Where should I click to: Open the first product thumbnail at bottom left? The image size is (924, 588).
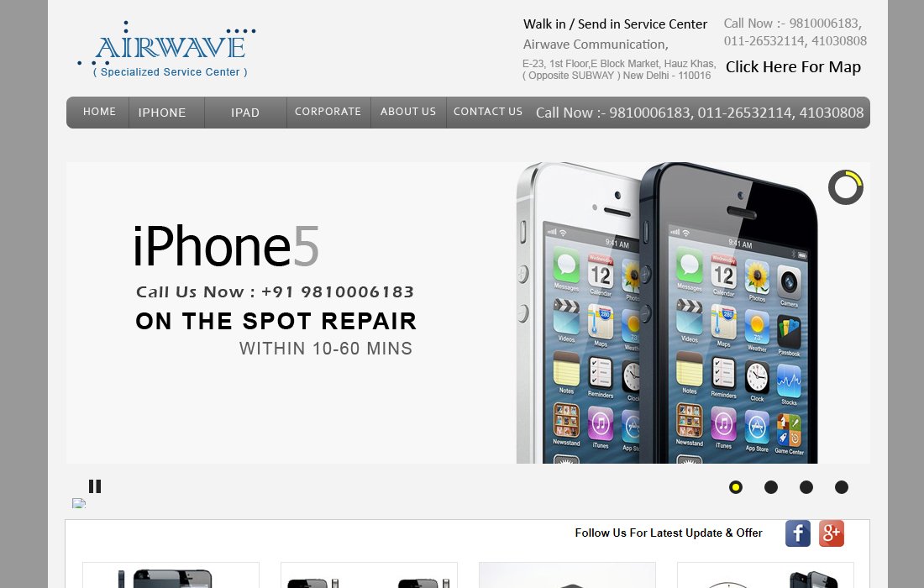pyautogui.click(x=171, y=575)
